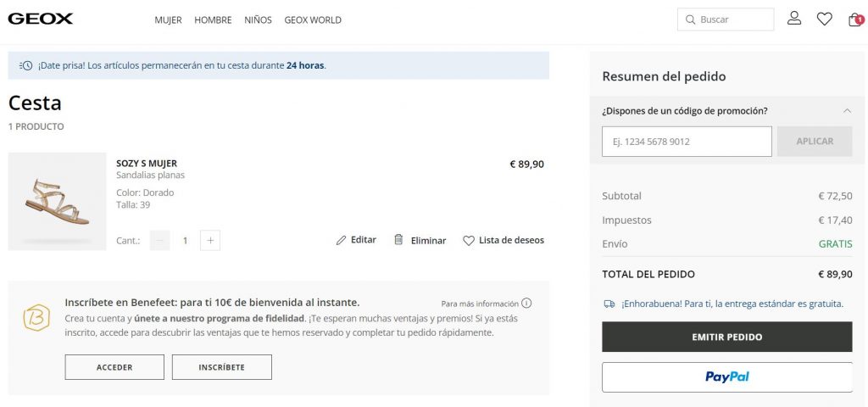The height and width of the screenshot is (407, 868).
Task: Open the golden sandal product thumbnail
Action: 57,202
